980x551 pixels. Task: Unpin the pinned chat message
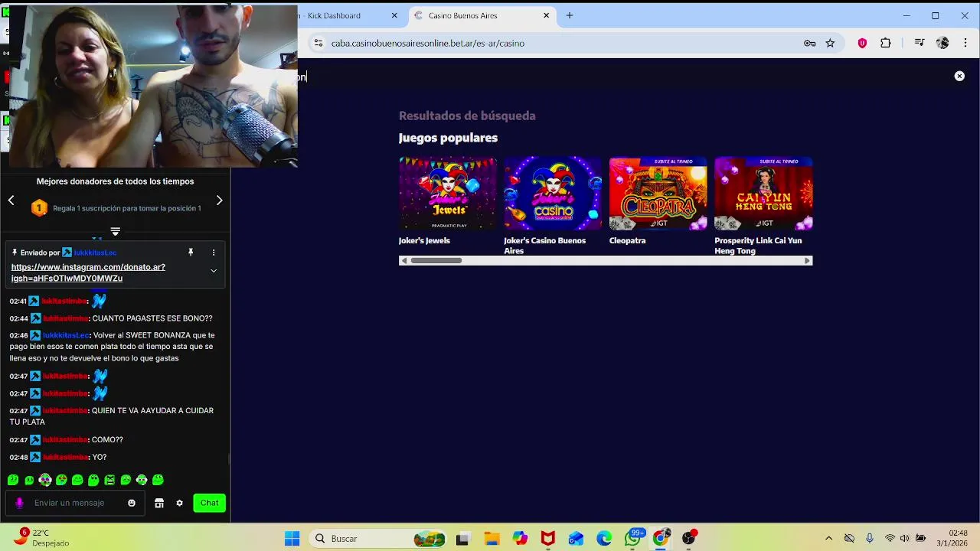tap(191, 252)
